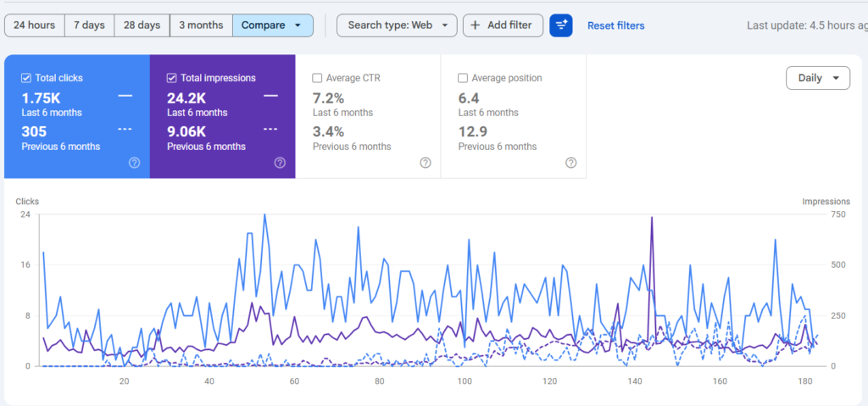Viewport: 868px width, 406px height.
Task: Click the purple impressions spike on the chart
Action: (652, 219)
